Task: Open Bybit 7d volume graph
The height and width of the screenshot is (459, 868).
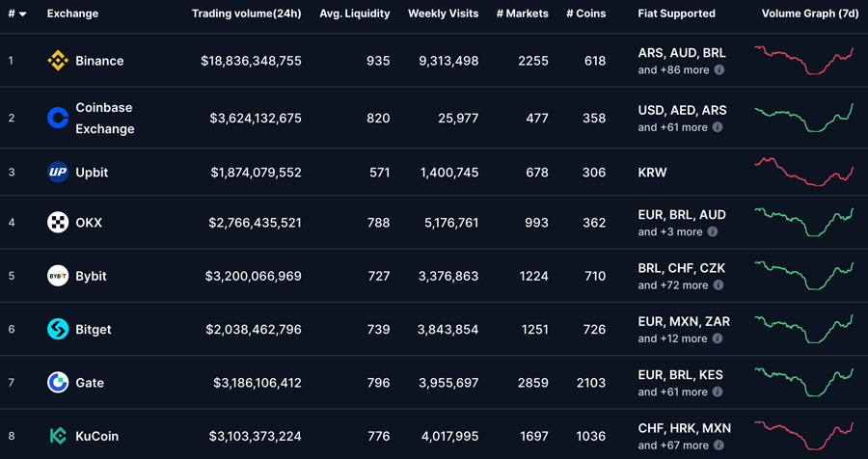Action: pyautogui.click(x=803, y=275)
